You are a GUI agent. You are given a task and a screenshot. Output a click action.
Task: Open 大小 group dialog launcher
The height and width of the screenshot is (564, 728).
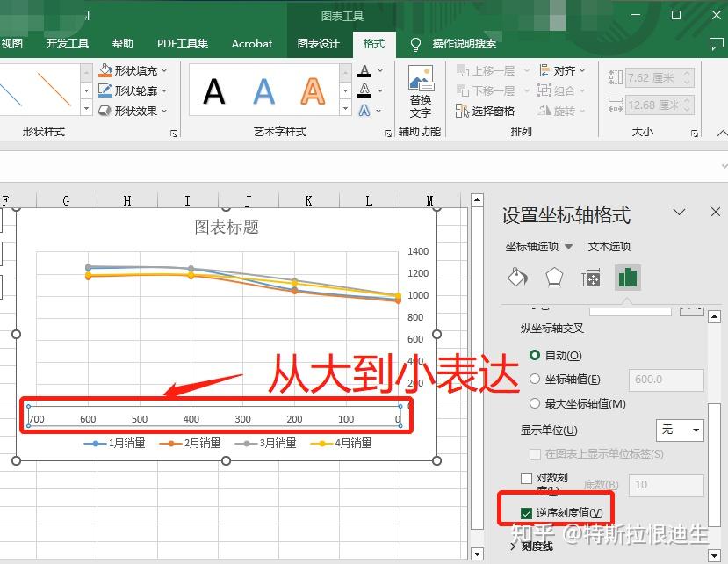click(695, 134)
